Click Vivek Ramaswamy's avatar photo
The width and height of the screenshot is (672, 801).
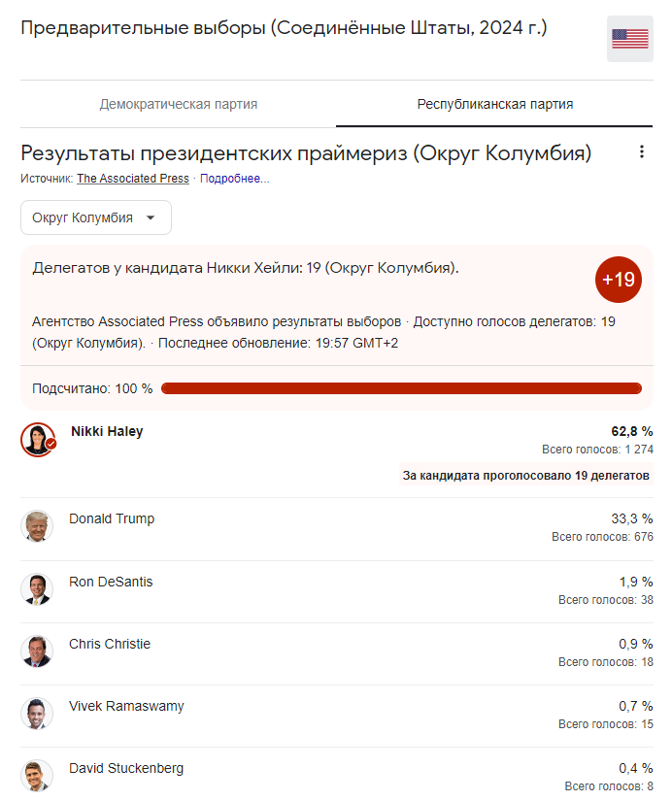(x=37, y=714)
